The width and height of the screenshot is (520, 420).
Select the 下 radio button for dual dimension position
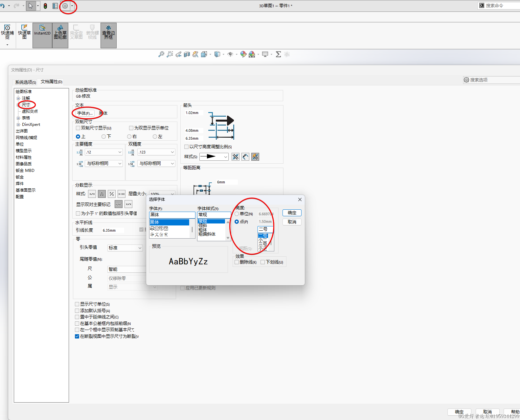pyautogui.click(x=104, y=136)
